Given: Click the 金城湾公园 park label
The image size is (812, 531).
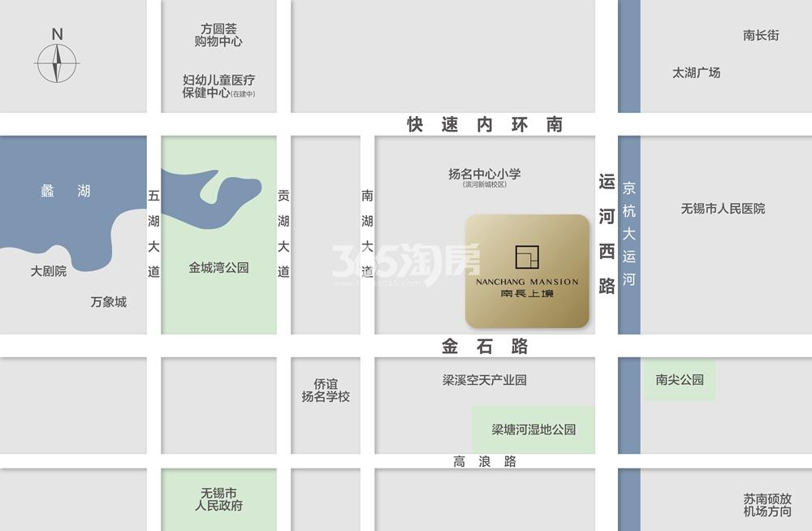Looking at the screenshot, I should [x=218, y=268].
